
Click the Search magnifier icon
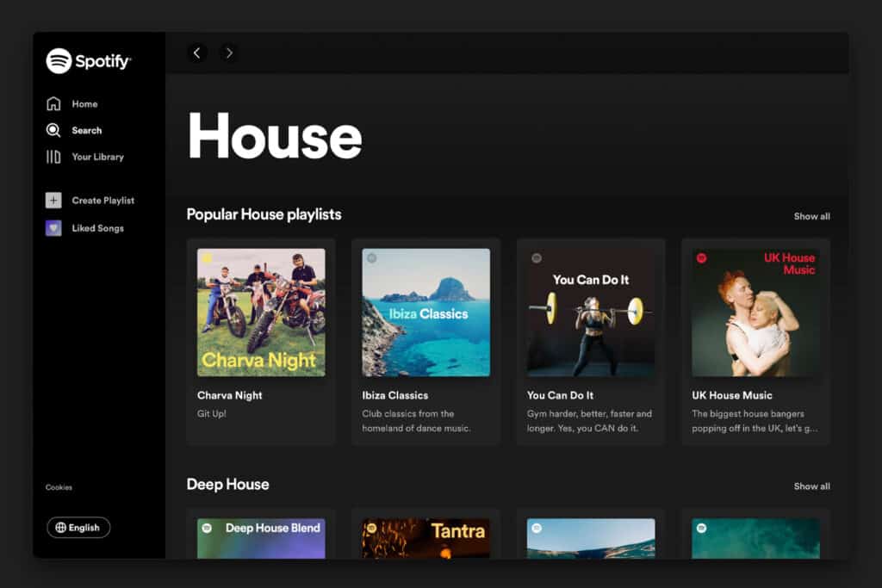(x=53, y=130)
